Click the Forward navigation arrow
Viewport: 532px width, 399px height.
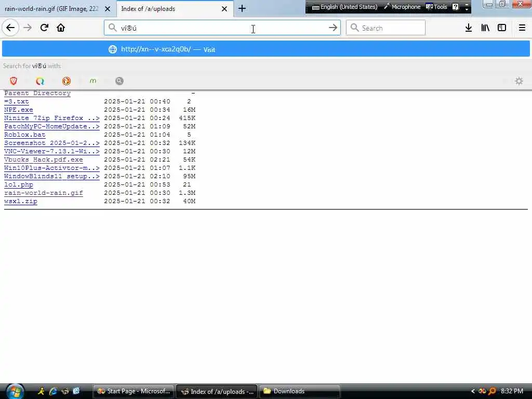click(28, 28)
